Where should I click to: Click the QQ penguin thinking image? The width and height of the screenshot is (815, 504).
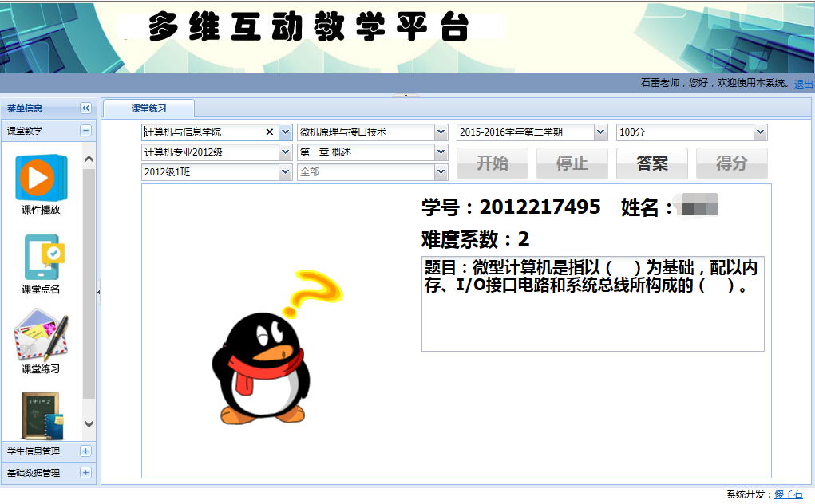[276, 347]
